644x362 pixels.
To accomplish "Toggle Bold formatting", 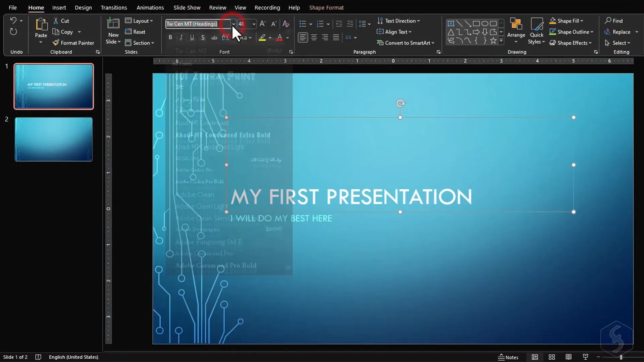I will [170, 38].
